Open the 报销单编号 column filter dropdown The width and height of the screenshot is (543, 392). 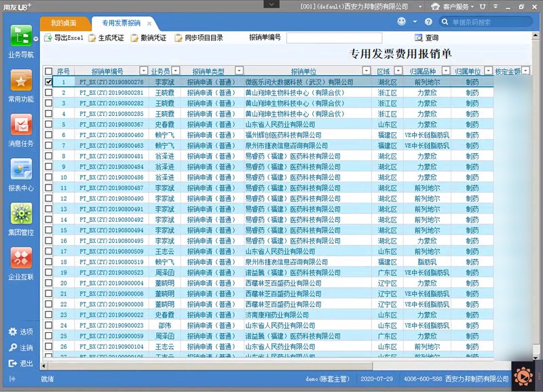(143, 71)
